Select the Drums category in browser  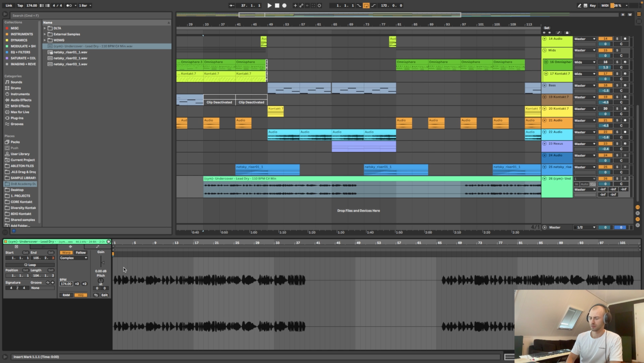16,88
